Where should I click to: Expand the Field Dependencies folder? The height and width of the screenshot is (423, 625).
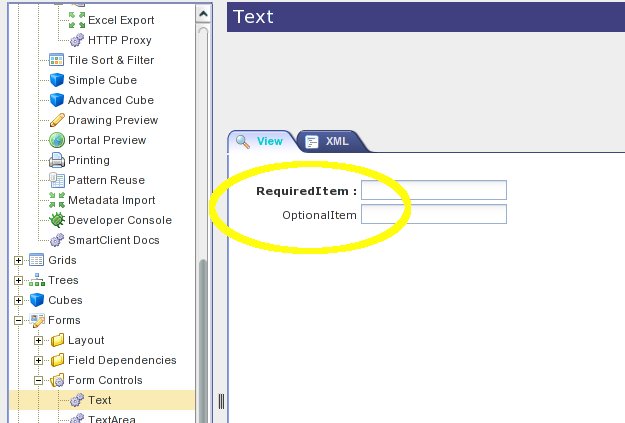[39, 360]
